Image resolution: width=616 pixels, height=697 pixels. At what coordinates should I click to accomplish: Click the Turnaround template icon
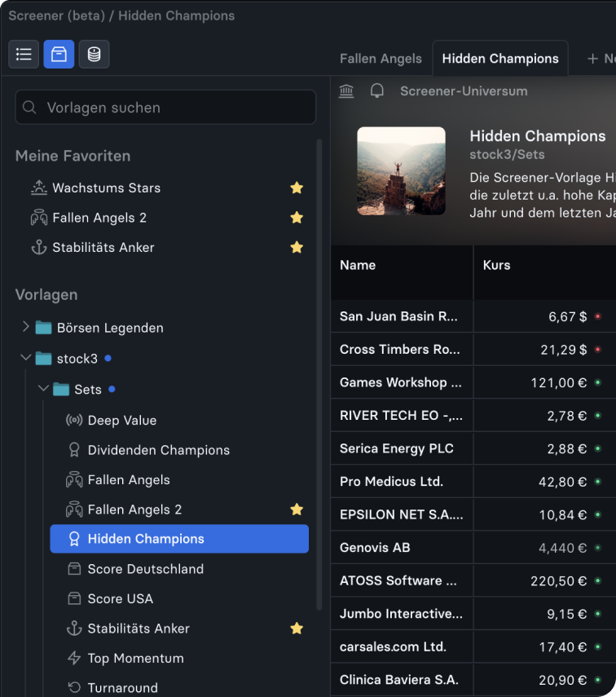tap(74, 688)
